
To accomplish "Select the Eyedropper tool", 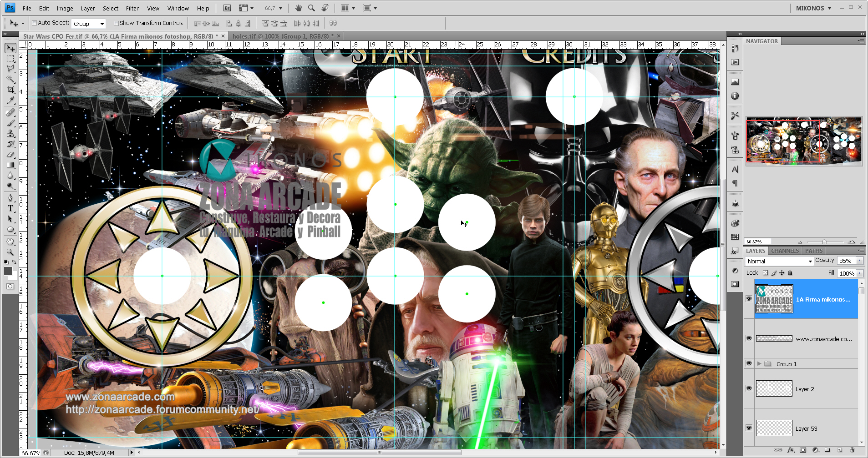I will (x=10, y=101).
